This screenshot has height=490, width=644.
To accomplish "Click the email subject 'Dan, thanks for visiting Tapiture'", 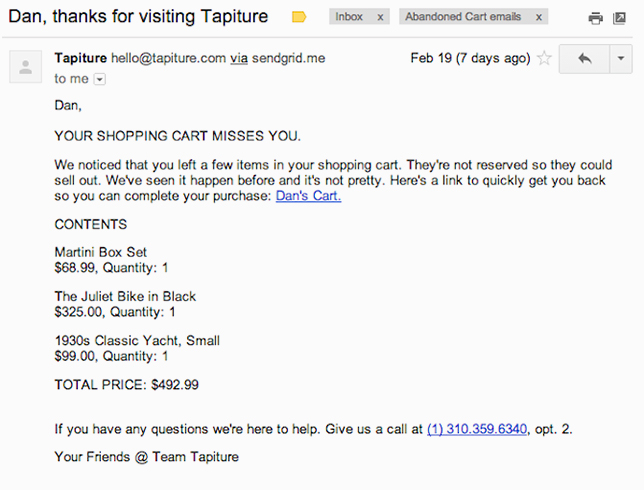I will tap(138, 16).
